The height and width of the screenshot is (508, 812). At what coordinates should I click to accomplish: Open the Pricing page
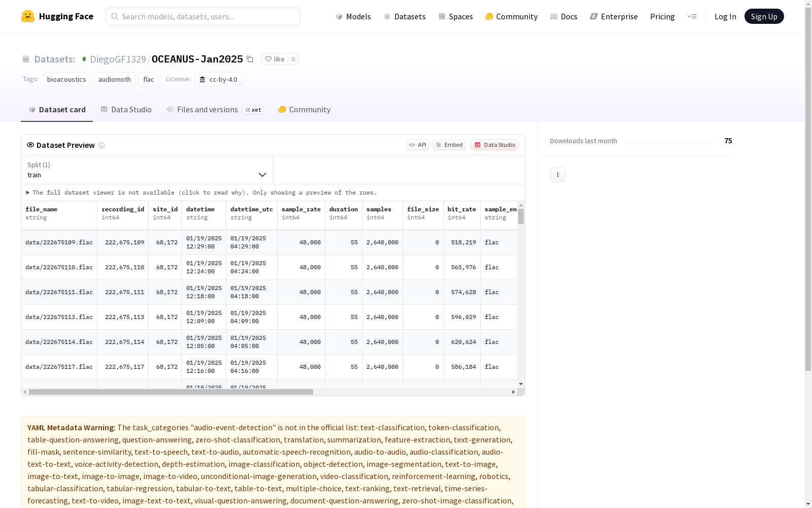click(662, 16)
